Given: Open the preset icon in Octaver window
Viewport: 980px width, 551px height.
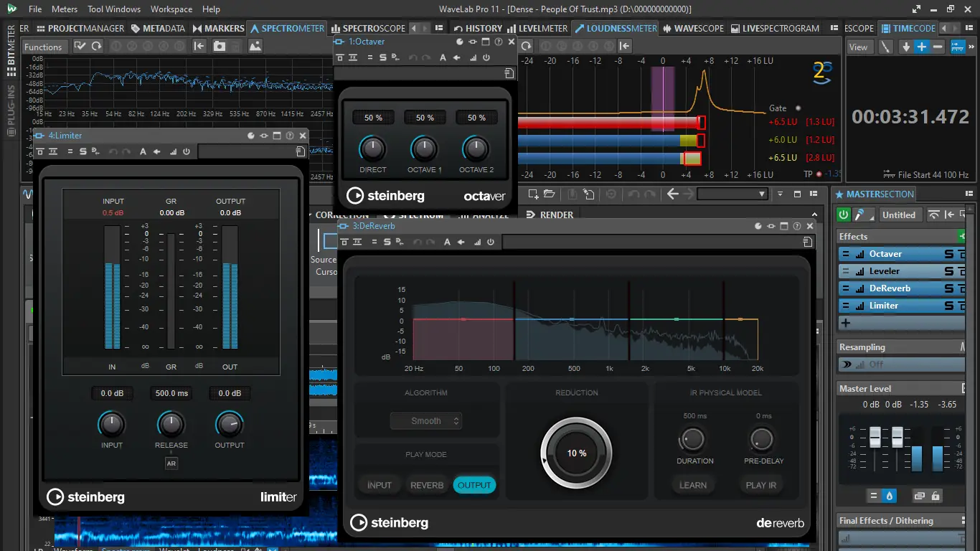Looking at the screenshot, I should click(509, 73).
